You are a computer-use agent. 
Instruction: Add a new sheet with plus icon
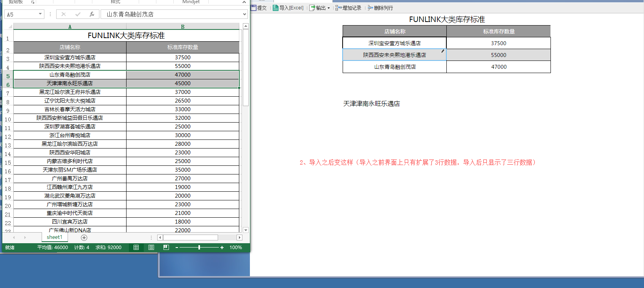84,237
